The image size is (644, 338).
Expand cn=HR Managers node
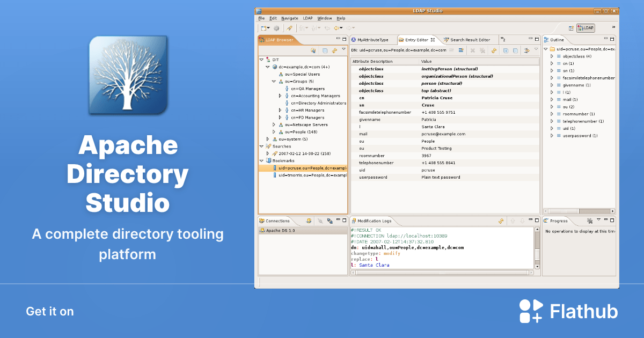(x=280, y=110)
